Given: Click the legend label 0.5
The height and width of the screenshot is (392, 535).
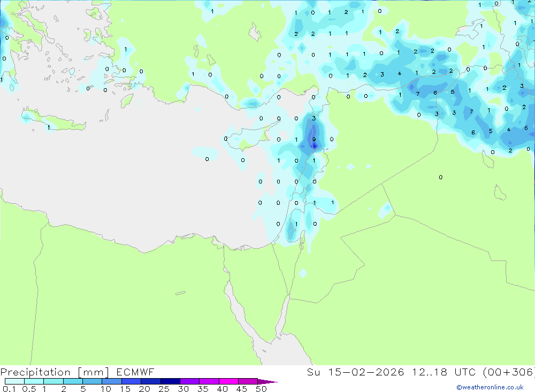Looking at the screenshot, I should pos(29,389).
